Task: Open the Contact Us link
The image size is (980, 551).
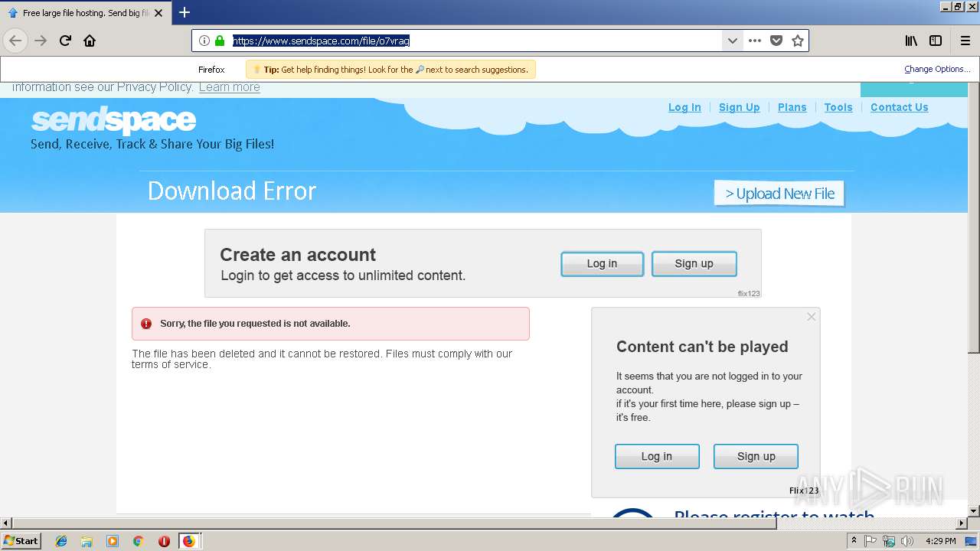Action: tap(899, 107)
